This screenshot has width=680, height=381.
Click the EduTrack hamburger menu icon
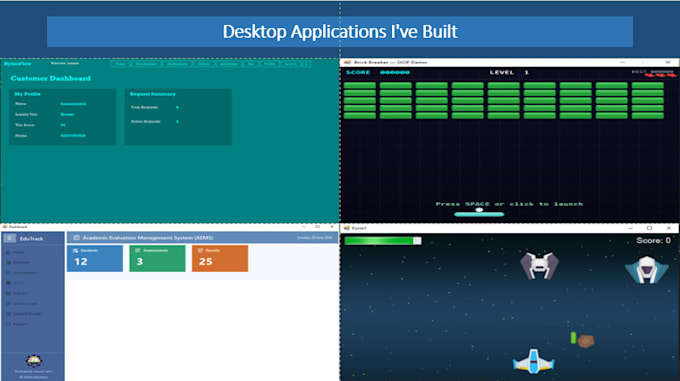click(10, 238)
